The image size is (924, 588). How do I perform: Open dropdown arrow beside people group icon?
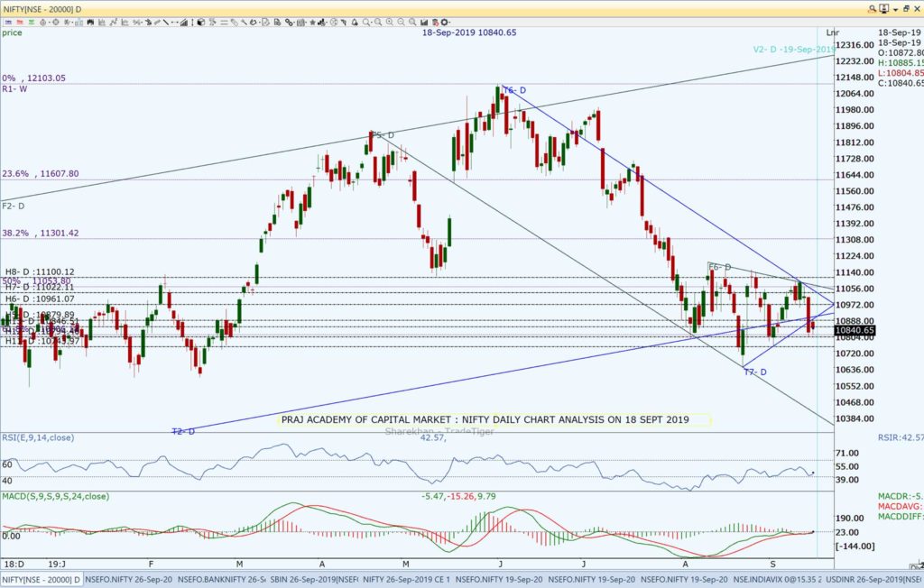click(x=327, y=23)
